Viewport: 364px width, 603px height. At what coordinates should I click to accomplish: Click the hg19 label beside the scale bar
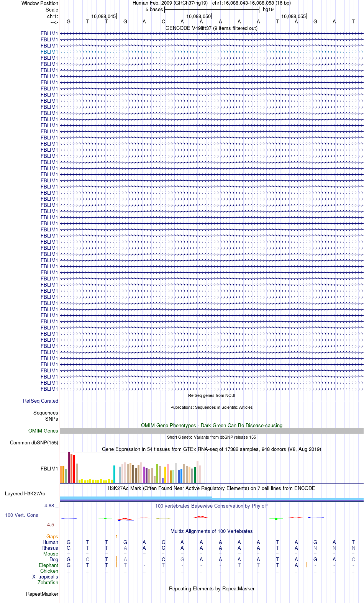point(268,9)
